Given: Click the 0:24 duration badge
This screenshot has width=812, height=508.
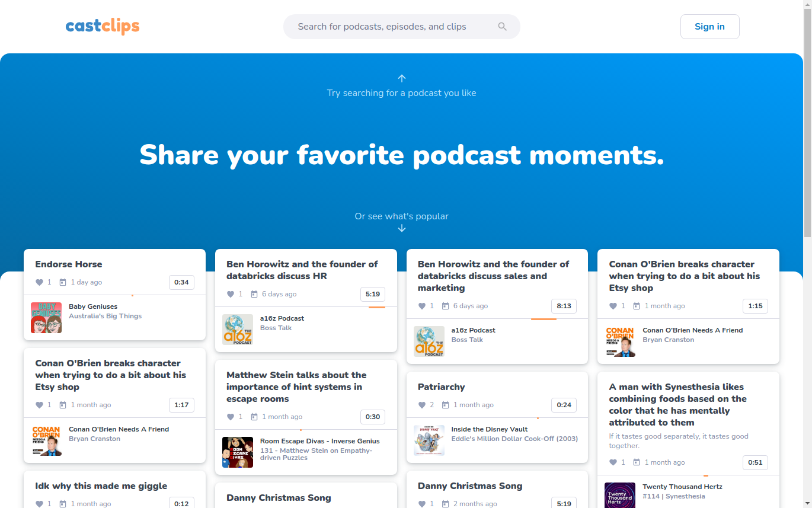Looking at the screenshot, I should click(x=564, y=405).
